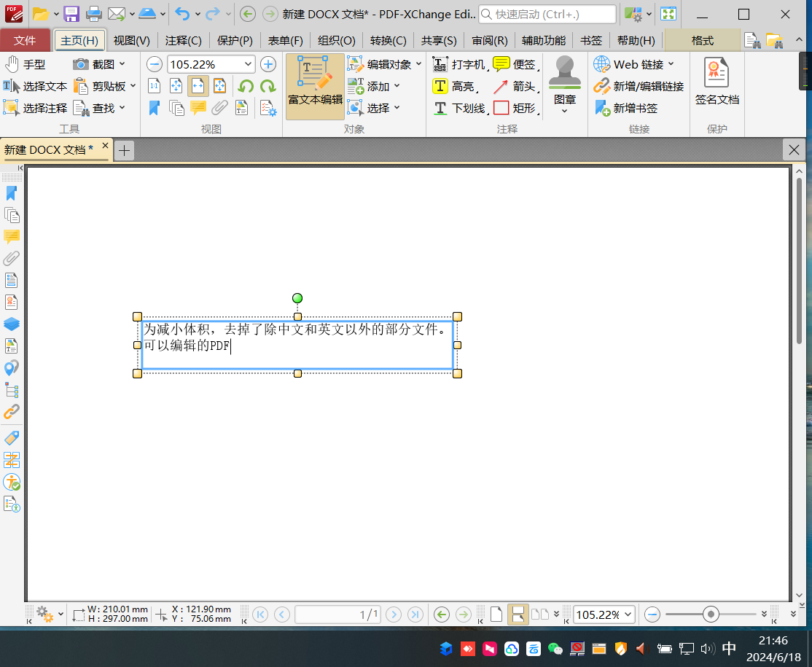
Task: Expand the 105.22% zoom dropdown in ribbon
Action: (x=249, y=64)
